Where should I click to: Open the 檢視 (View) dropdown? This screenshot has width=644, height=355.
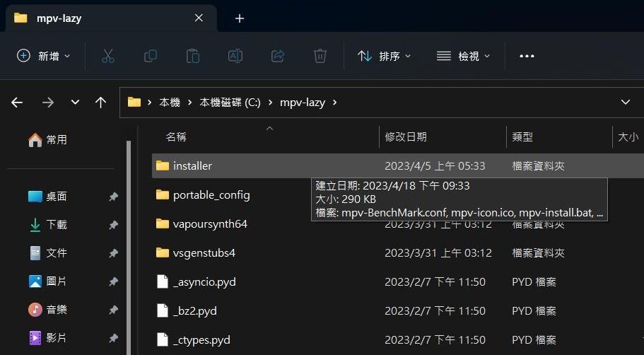pyautogui.click(x=463, y=56)
